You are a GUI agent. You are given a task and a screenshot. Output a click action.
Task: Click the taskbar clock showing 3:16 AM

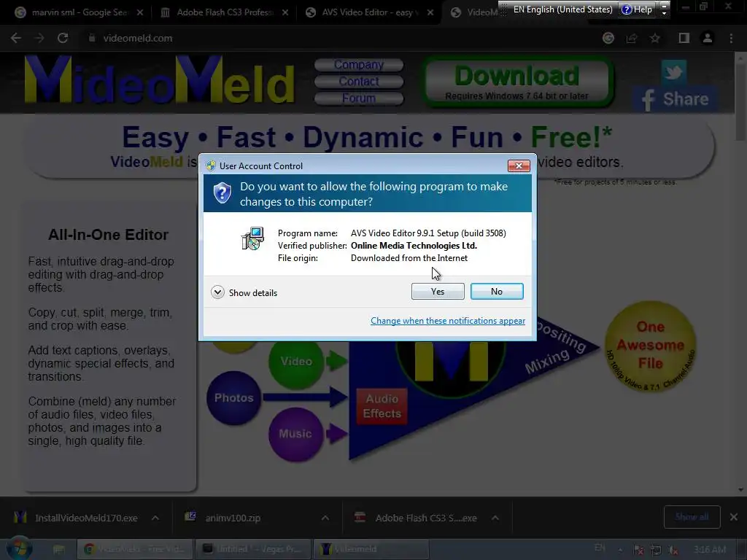pos(710,550)
